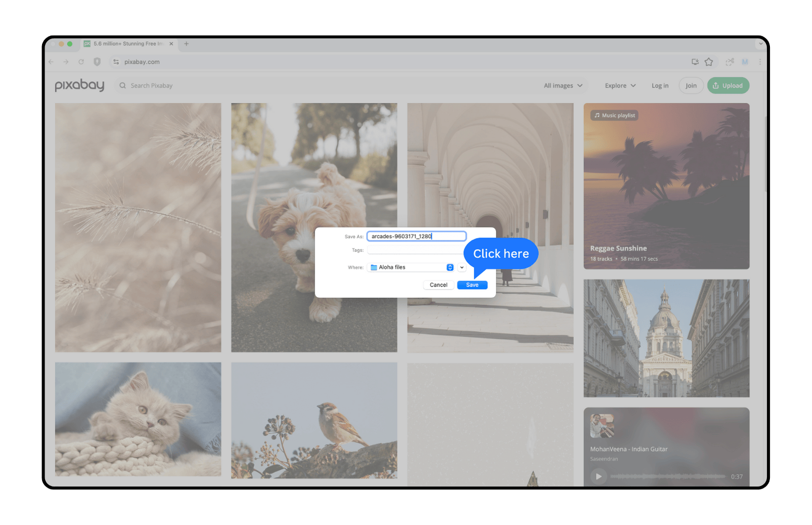This screenshot has width=812, height=525.
Task: Open the Explore menu
Action: [x=620, y=86]
